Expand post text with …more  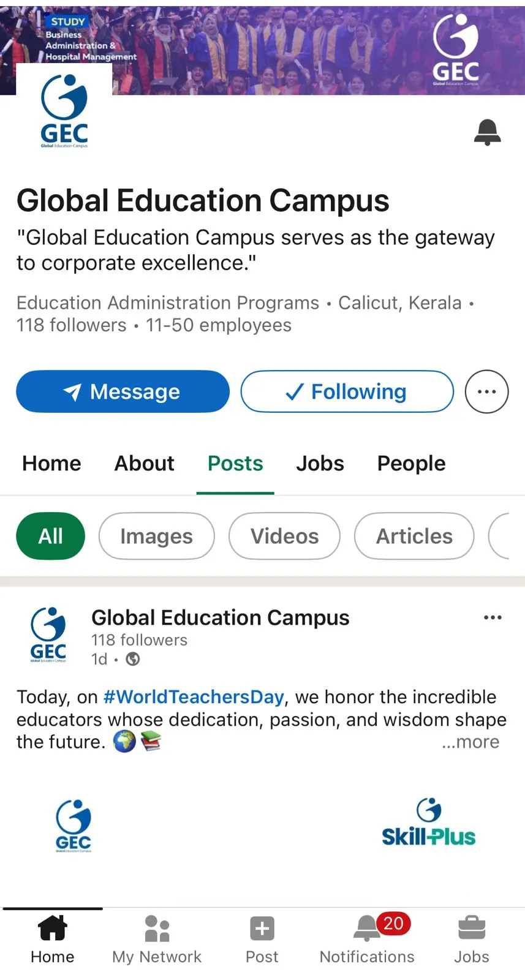[470, 742]
